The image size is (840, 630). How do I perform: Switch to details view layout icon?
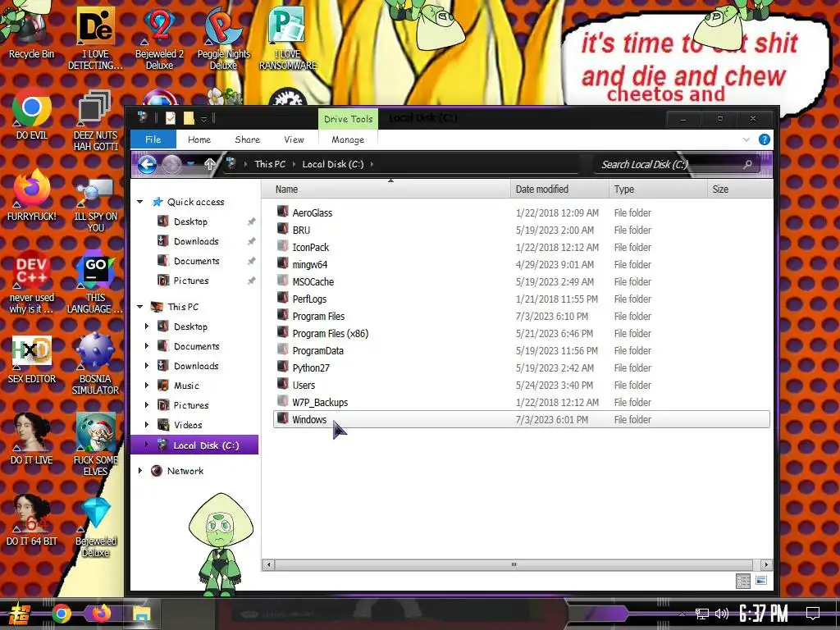click(743, 582)
